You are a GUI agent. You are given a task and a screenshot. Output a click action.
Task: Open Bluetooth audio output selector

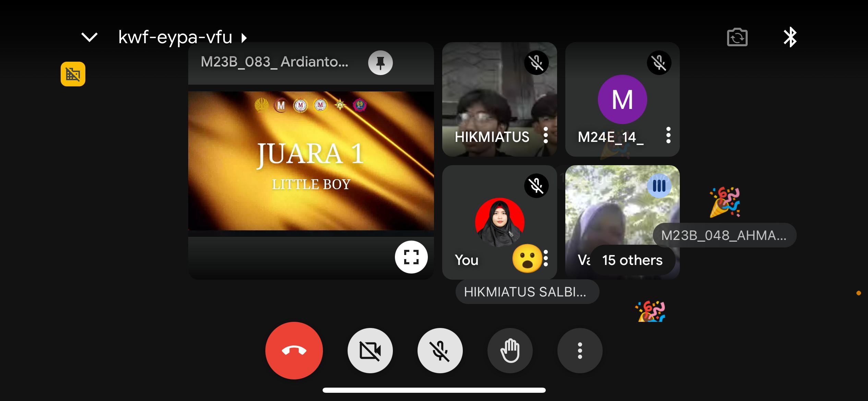790,37
